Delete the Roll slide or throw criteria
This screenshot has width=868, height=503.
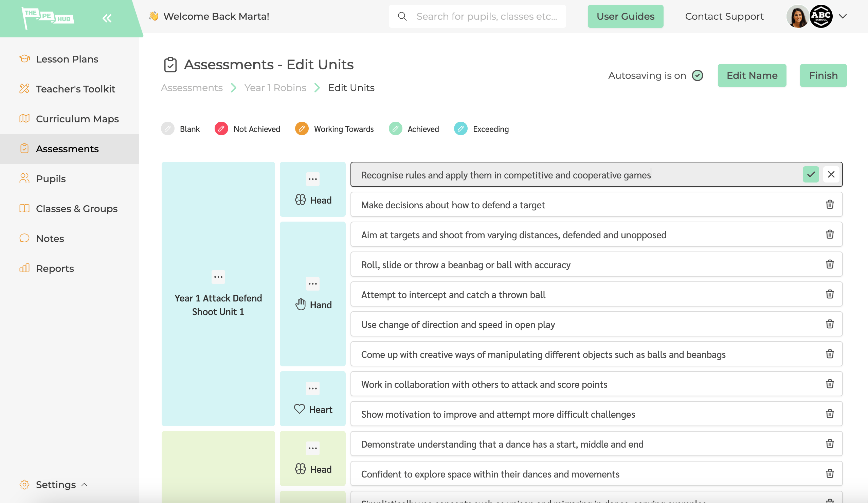coord(830,264)
